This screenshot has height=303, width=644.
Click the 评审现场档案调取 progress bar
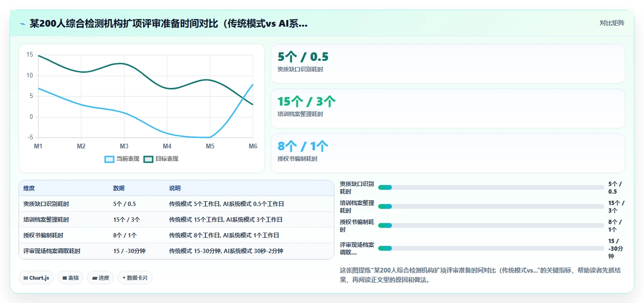pos(491,248)
